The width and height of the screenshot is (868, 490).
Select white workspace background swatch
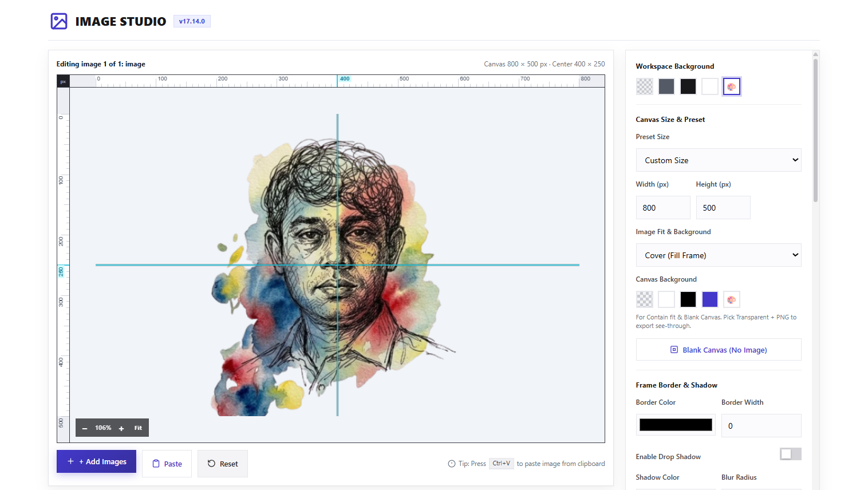click(710, 86)
